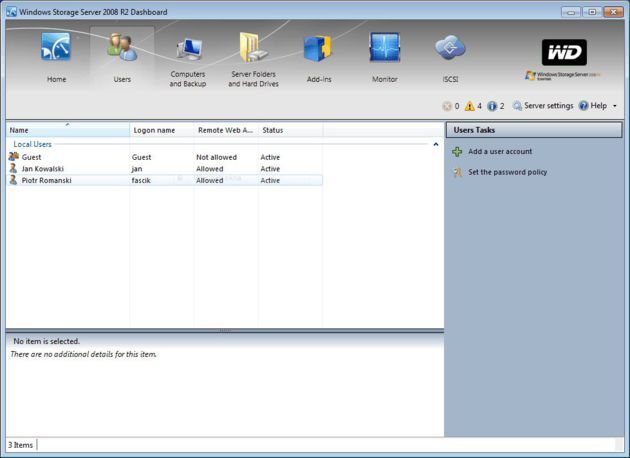Click the list and details pane splitter
This screenshot has height=458, width=630.
click(x=225, y=331)
